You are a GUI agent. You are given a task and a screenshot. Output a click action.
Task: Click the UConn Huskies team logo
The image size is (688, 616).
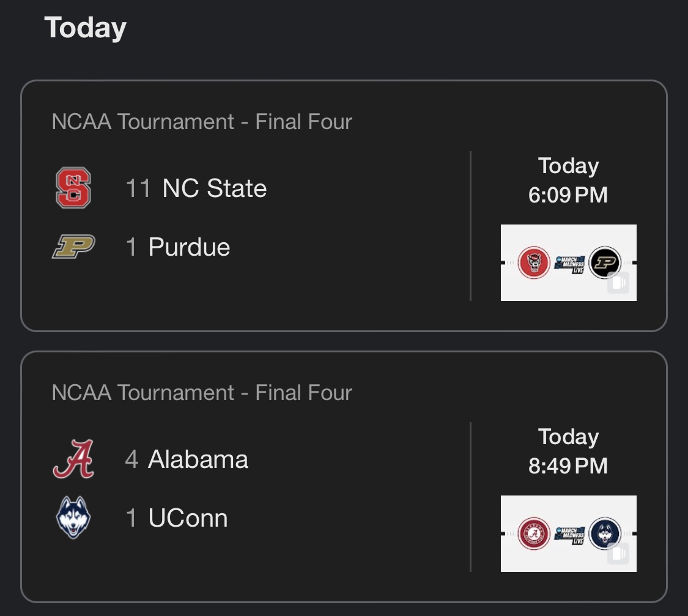tap(73, 518)
